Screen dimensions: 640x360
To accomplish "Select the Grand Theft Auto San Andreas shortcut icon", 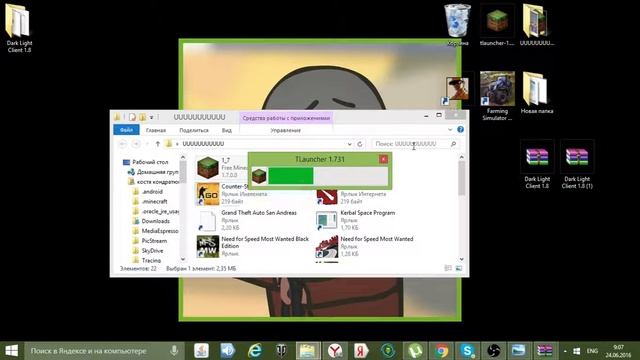I will 208,220.
